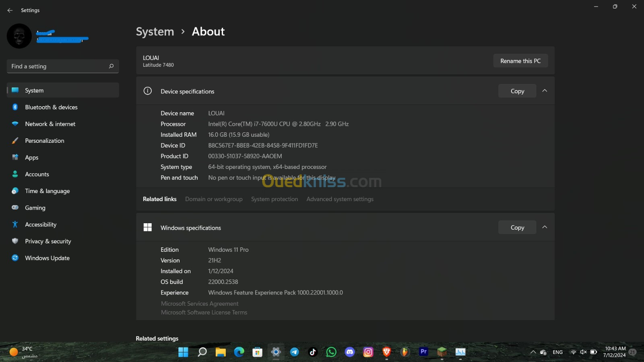Open the Windows Start menu
644x362 pixels.
tap(183, 352)
